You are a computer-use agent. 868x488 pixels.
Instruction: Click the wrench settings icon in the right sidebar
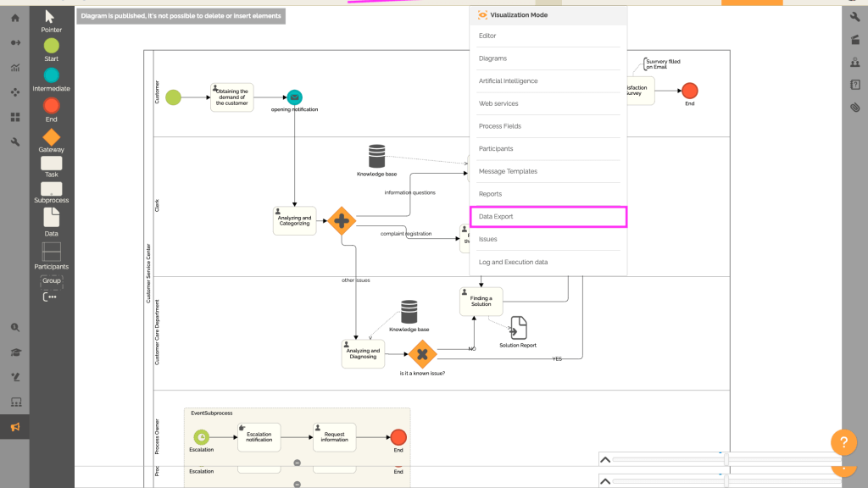pyautogui.click(x=855, y=16)
